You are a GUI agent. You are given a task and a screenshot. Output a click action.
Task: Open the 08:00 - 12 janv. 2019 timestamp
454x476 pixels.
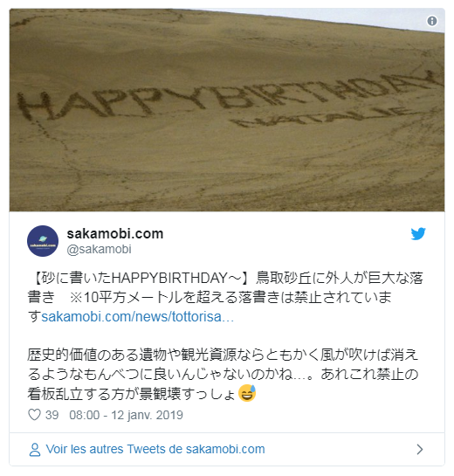tap(126, 415)
